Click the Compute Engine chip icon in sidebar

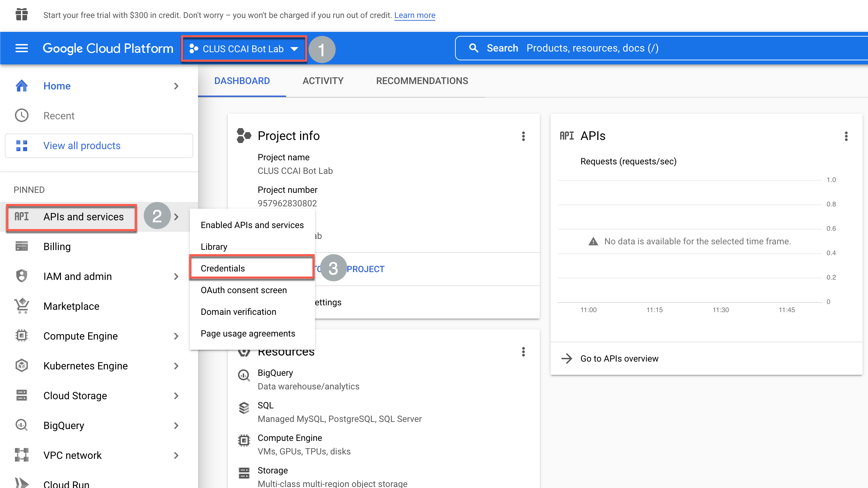click(22, 336)
